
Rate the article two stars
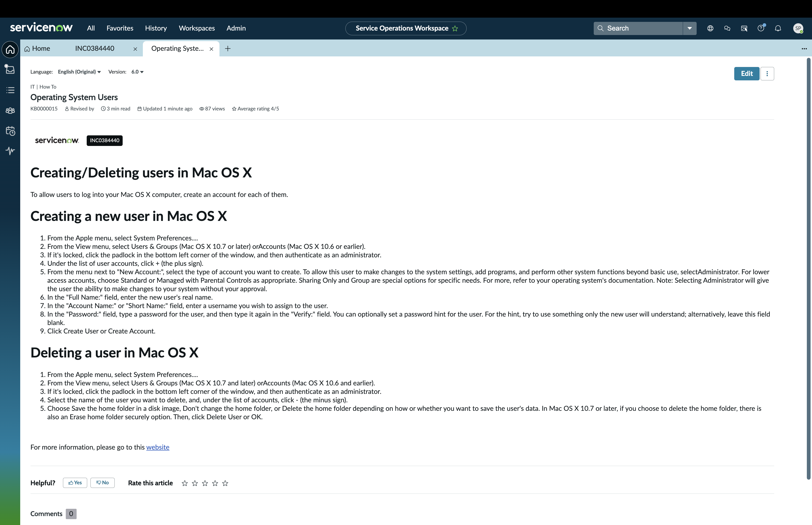195,483
